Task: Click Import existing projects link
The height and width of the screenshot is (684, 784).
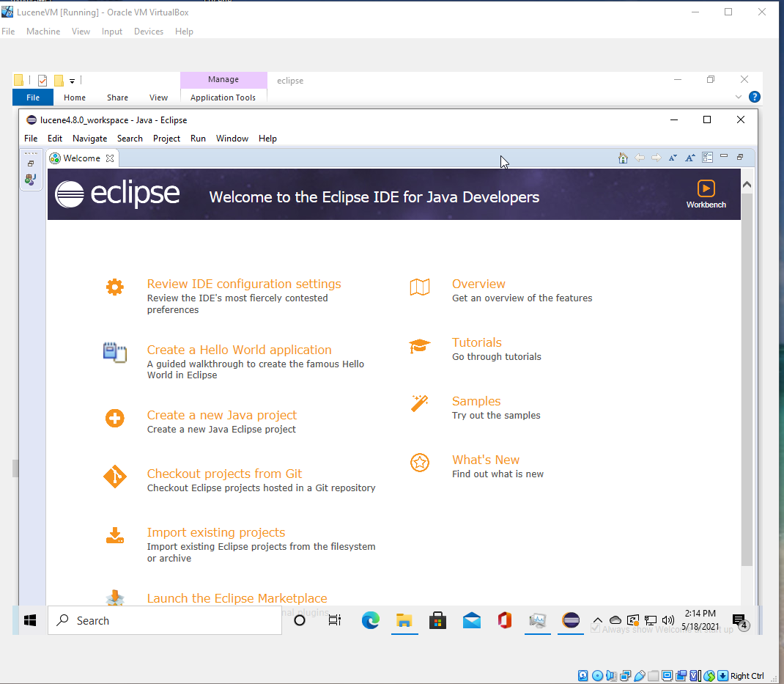Action: [215, 532]
